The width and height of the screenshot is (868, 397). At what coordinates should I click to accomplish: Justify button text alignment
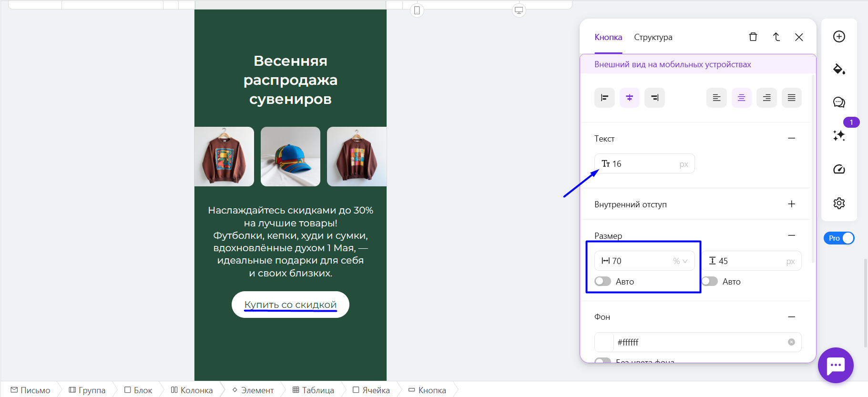click(791, 98)
